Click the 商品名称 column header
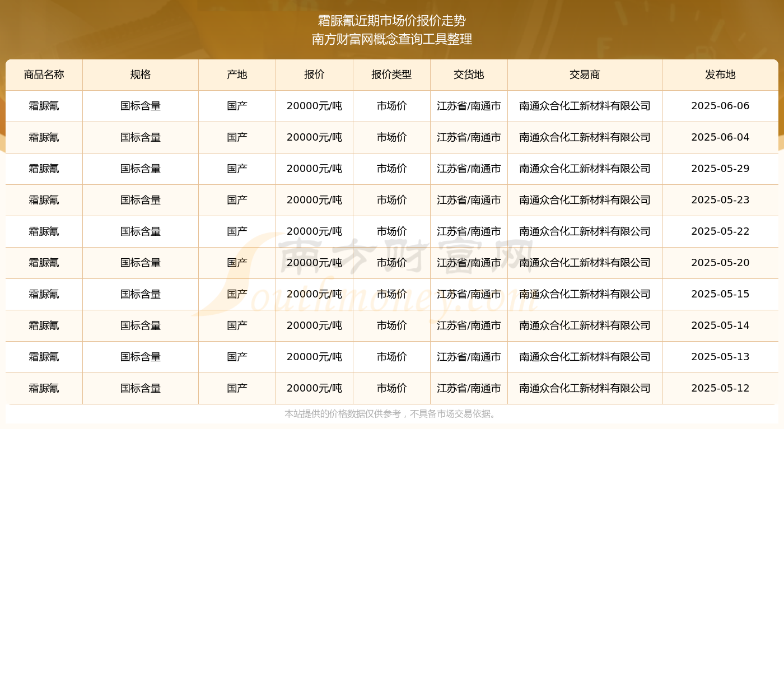Image resolution: width=784 pixels, height=675 pixels. 44,75
